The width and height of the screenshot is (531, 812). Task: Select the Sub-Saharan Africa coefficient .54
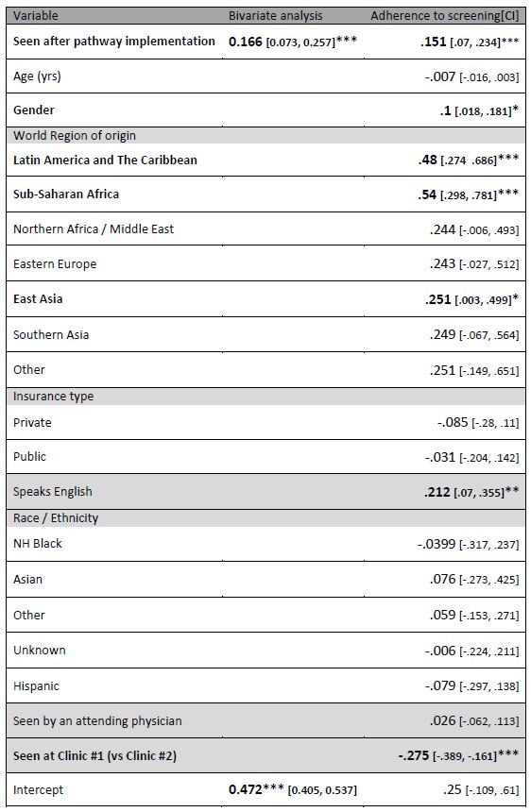pos(427,195)
